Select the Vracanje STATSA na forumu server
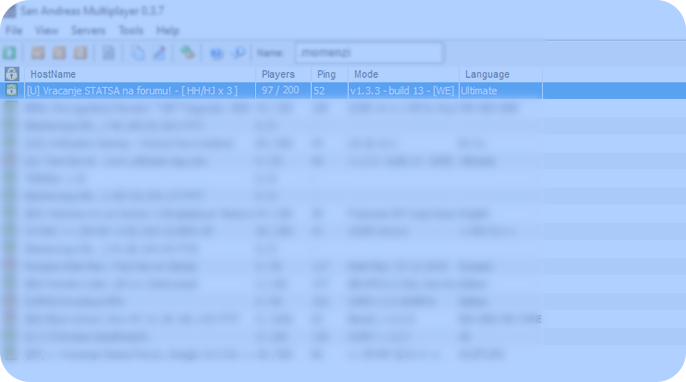This screenshot has width=686, height=382. click(132, 91)
